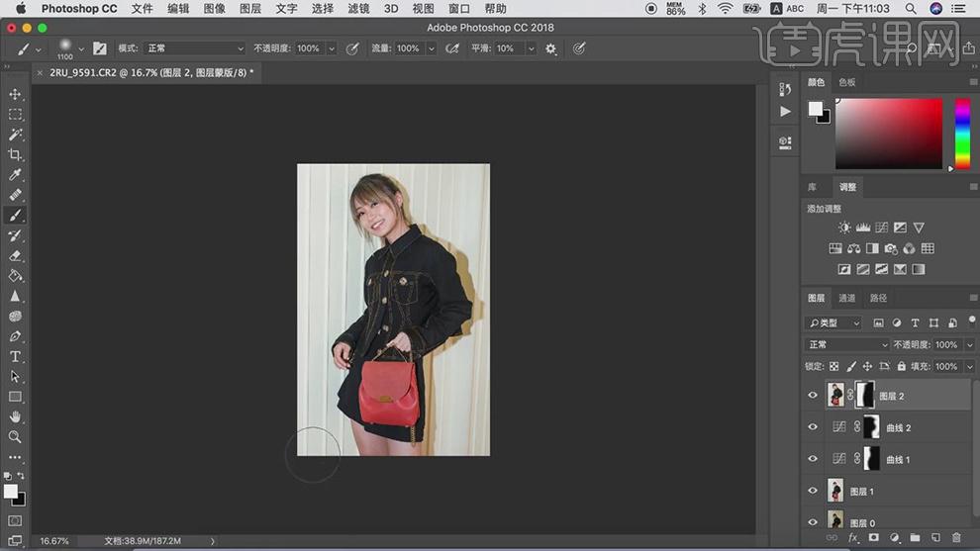
Task: Select the Sponge tool
Action: pyautogui.click(x=15, y=317)
